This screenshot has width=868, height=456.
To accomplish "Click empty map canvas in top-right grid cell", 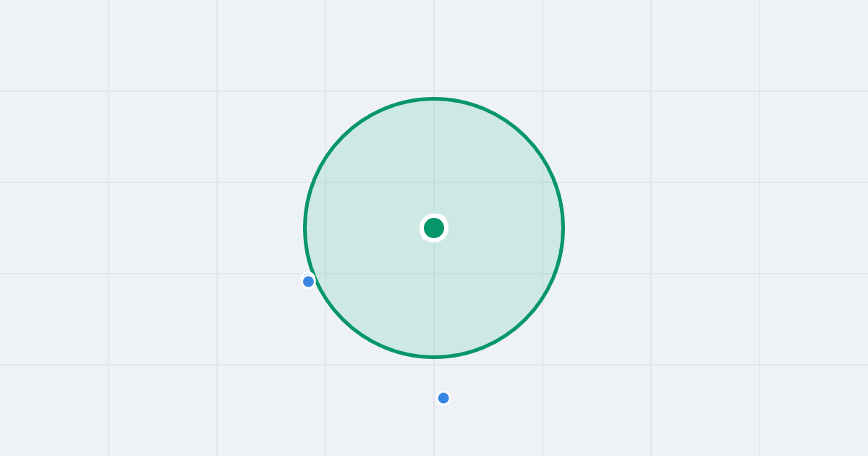I will pyautogui.click(x=814, y=46).
